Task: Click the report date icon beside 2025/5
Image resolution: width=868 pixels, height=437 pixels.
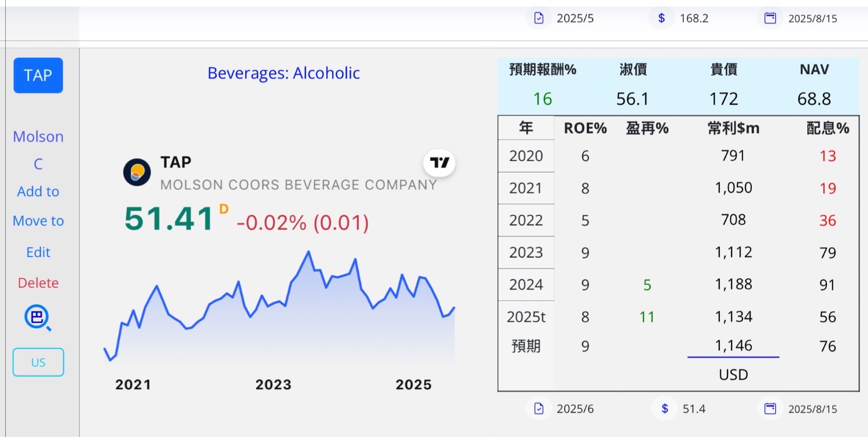Action: (x=539, y=18)
